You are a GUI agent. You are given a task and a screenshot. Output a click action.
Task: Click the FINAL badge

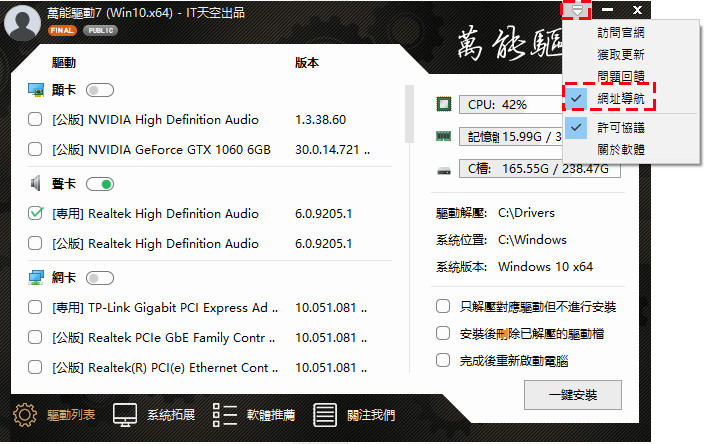[62, 31]
